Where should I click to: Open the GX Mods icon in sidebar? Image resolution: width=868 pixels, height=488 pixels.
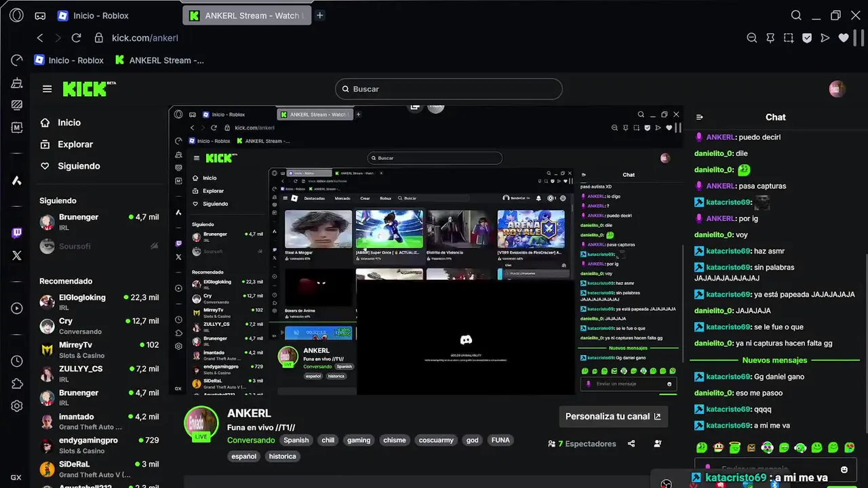tap(17, 127)
